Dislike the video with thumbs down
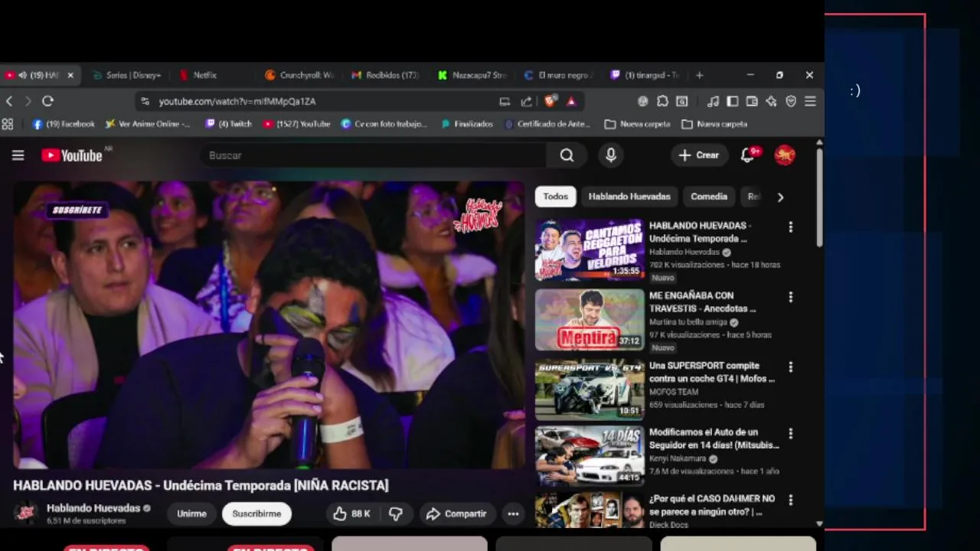The width and height of the screenshot is (980, 551). tap(396, 514)
